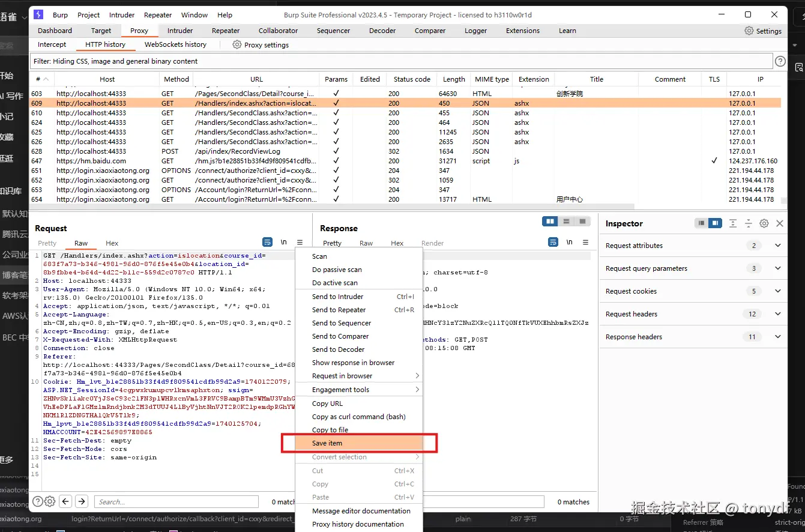The width and height of the screenshot is (805, 532).
Task: Click the filter help question mark icon
Action: [780, 61]
